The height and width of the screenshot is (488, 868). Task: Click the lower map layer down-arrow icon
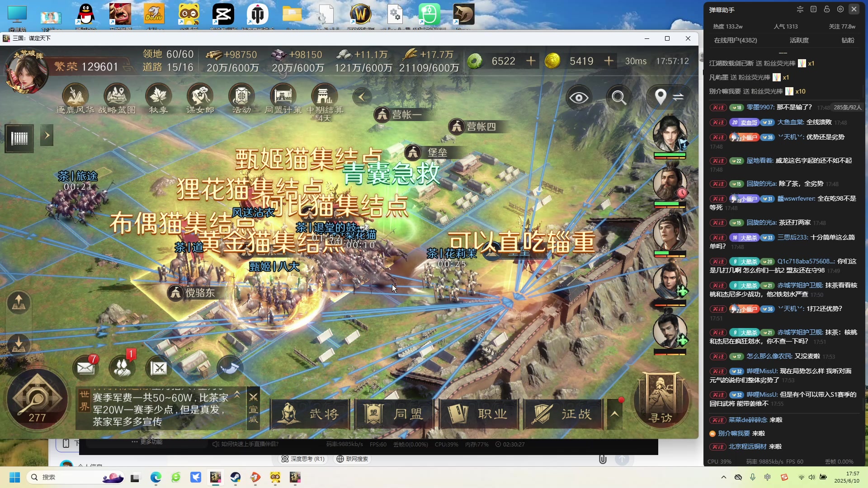tap(19, 344)
